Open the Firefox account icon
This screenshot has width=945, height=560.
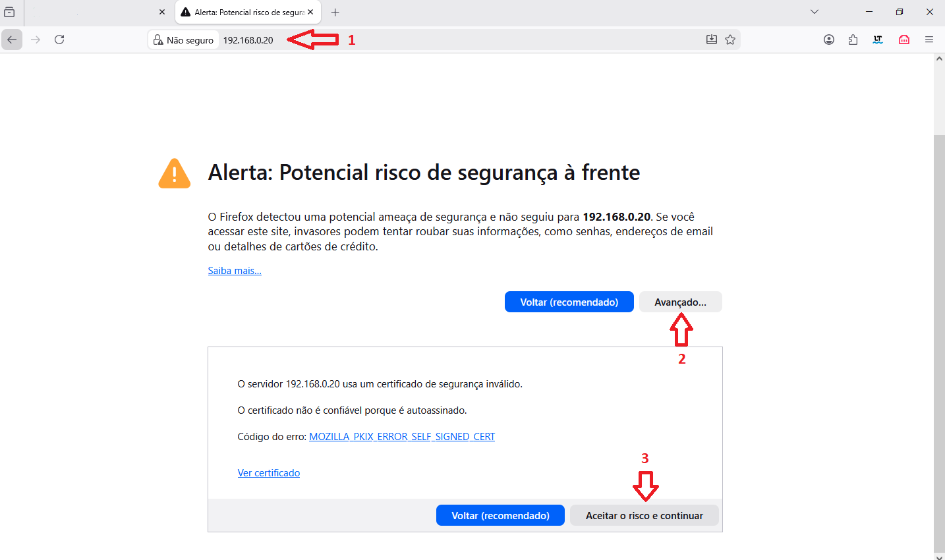(x=829, y=40)
